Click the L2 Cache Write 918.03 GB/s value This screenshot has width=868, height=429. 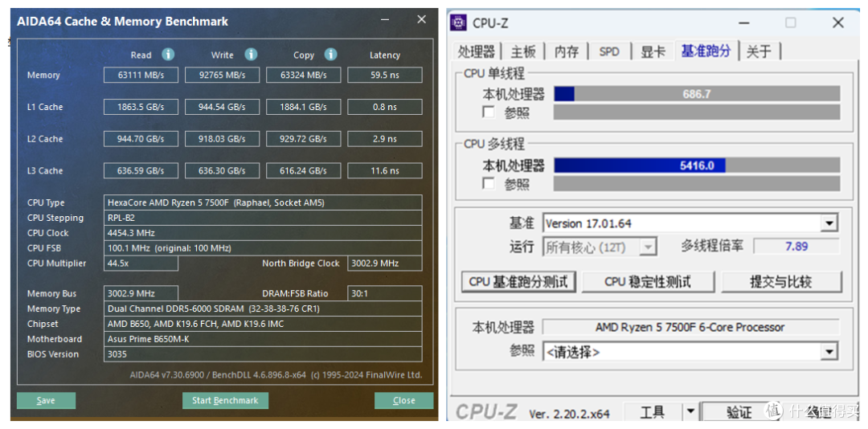tap(222, 139)
